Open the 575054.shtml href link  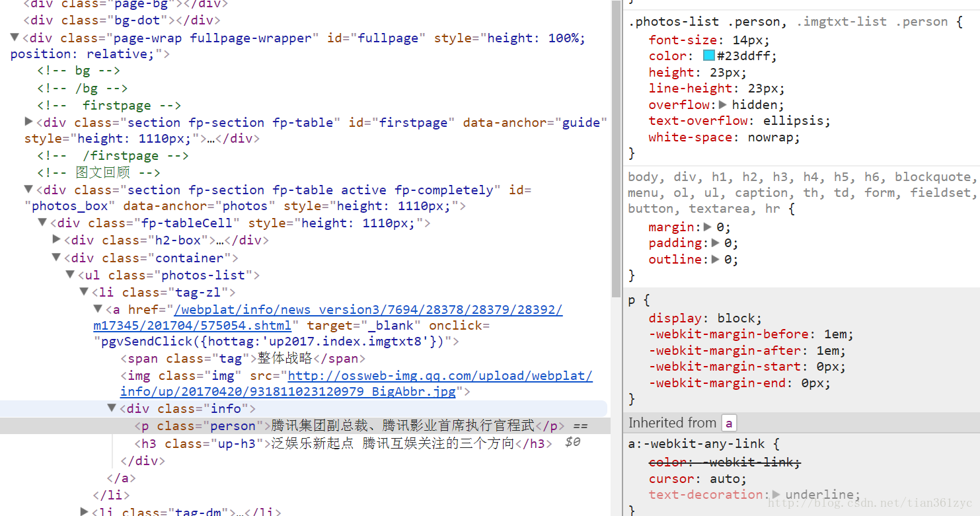328,317
